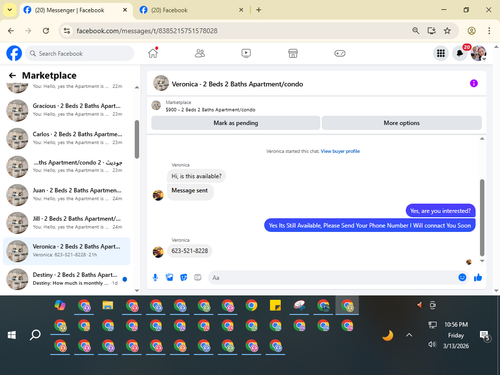
Task: Click Veronica's avatar in chat header
Action: pyautogui.click(x=161, y=83)
